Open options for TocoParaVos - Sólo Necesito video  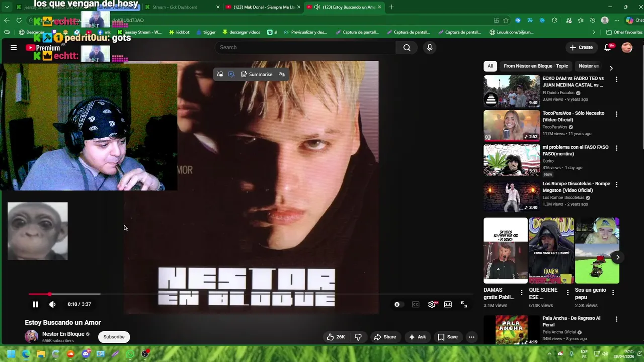pos(616,114)
